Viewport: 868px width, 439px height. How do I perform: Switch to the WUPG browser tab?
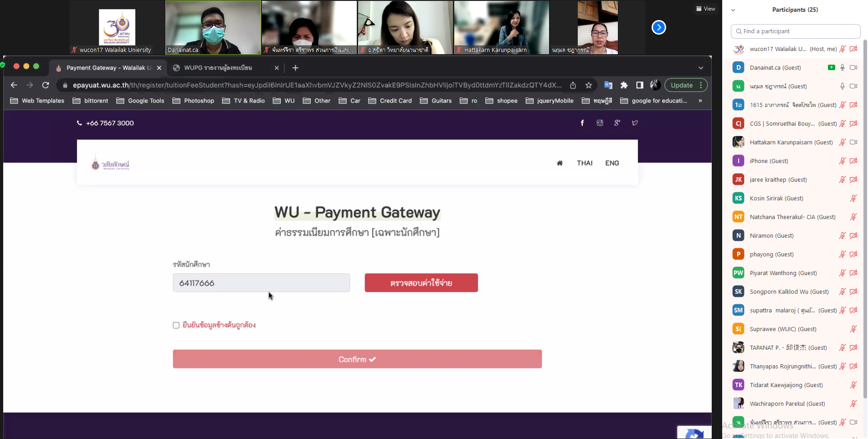click(219, 68)
